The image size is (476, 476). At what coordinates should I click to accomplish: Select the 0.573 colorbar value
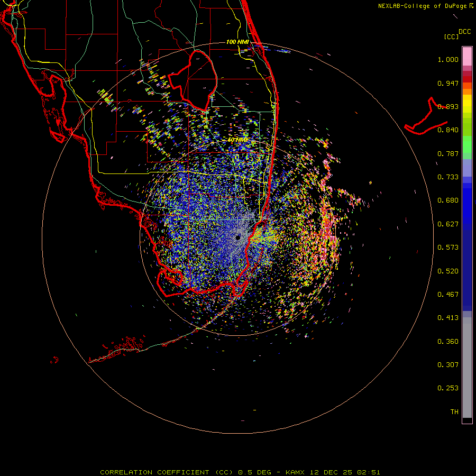pyautogui.click(x=448, y=248)
